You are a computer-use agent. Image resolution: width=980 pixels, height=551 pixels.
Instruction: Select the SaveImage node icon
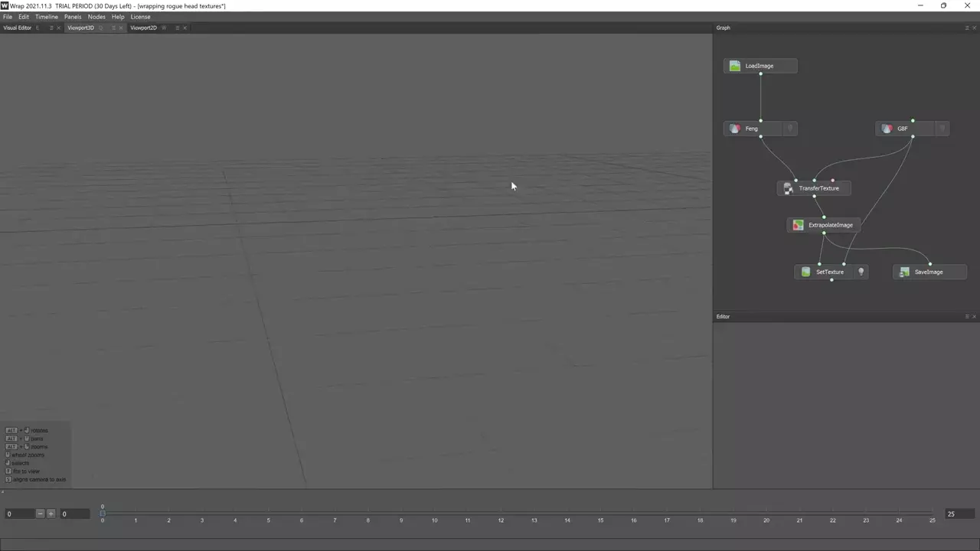pyautogui.click(x=904, y=272)
